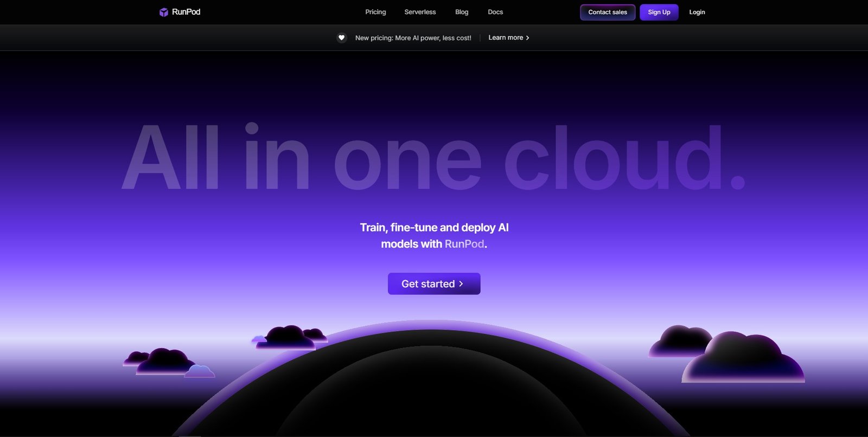Click the arrow inside the Get started button
Viewport: 868px width, 437px height.
coord(461,284)
